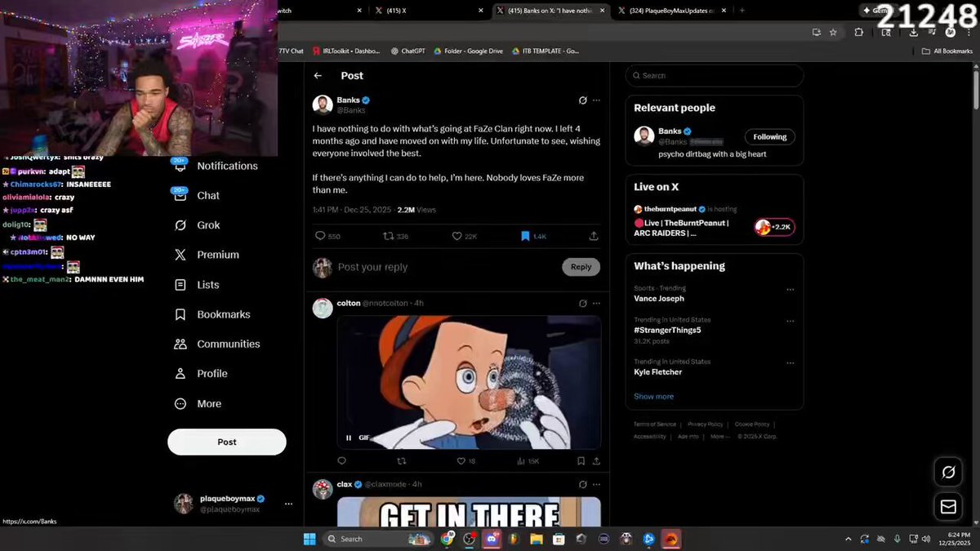This screenshot has width=980, height=551.
Task: Go back using the Post header arrow
Action: [x=318, y=76]
